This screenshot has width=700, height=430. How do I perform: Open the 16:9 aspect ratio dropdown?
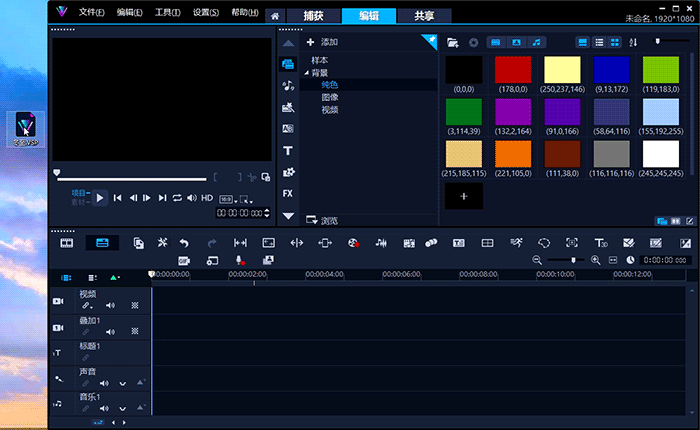pos(226,198)
